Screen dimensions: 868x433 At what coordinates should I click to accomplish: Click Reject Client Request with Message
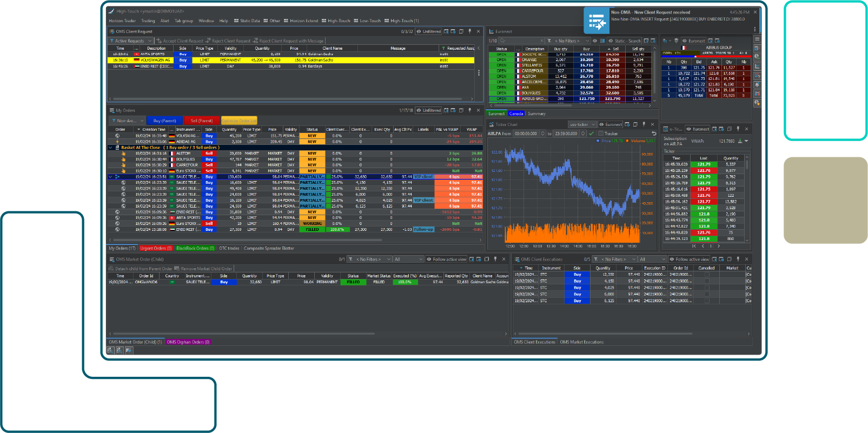point(288,41)
